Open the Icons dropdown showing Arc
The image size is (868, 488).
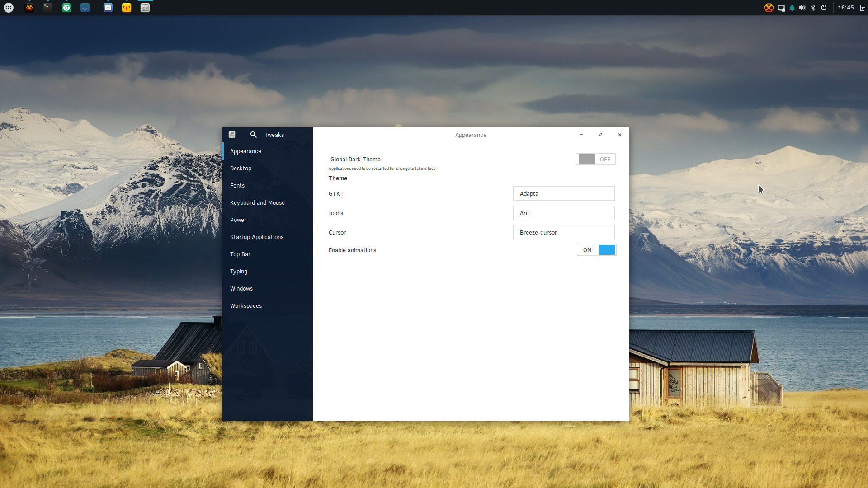(x=564, y=213)
